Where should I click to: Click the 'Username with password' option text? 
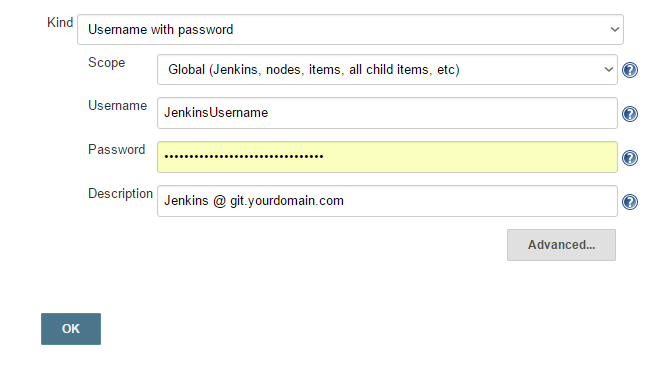[161, 30]
